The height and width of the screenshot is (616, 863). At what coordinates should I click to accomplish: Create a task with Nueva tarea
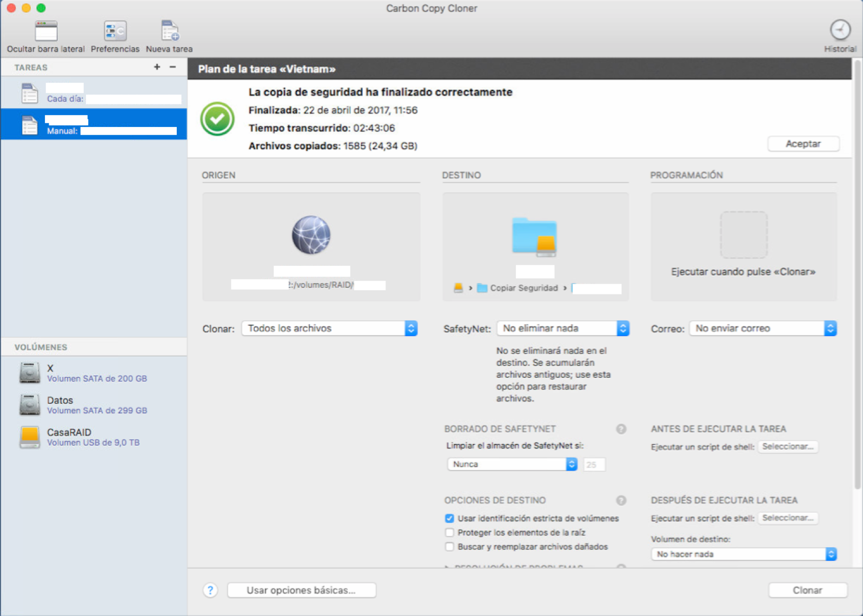click(x=170, y=31)
